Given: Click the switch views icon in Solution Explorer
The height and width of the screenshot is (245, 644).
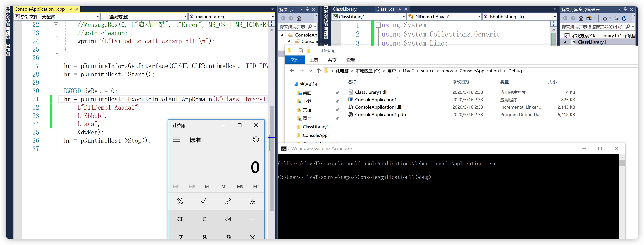Looking at the screenshot, I should click(589, 18).
